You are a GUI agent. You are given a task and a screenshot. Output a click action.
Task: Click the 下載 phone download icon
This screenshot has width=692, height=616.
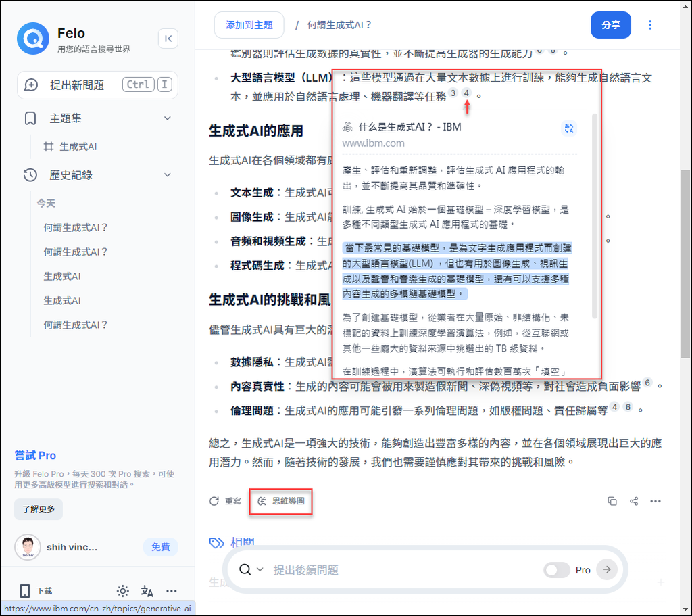tap(25, 591)
